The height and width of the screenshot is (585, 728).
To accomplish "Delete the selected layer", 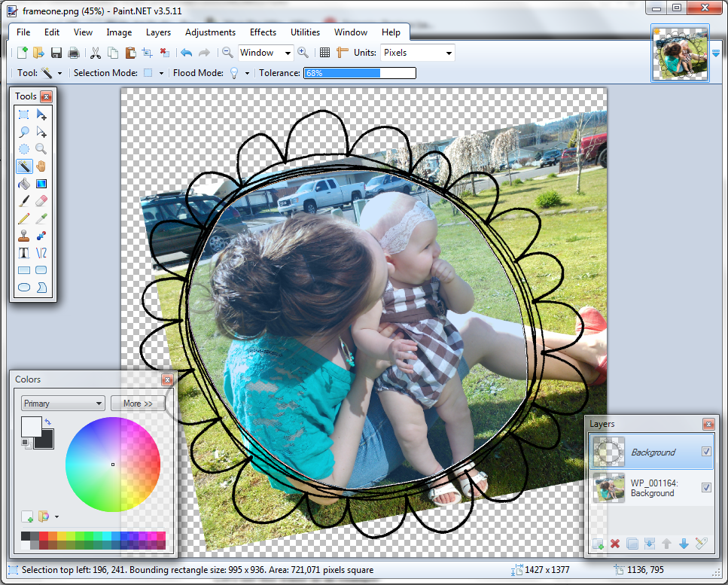I will 615,544.
